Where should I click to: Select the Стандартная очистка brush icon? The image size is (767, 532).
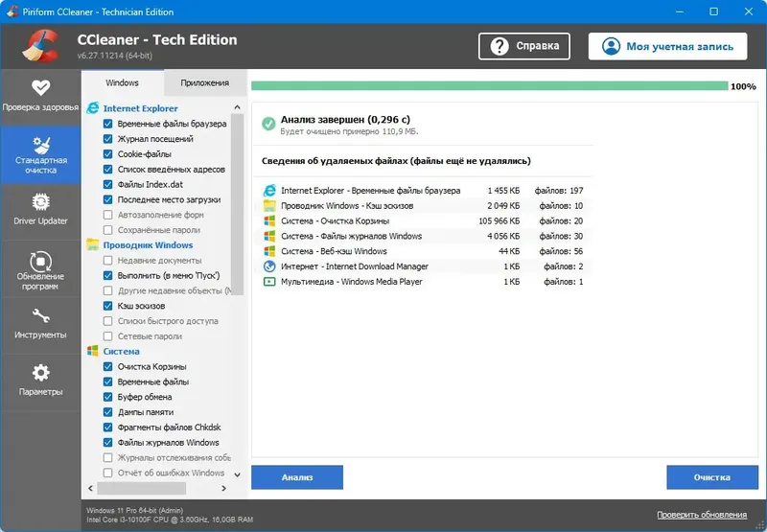40,145
